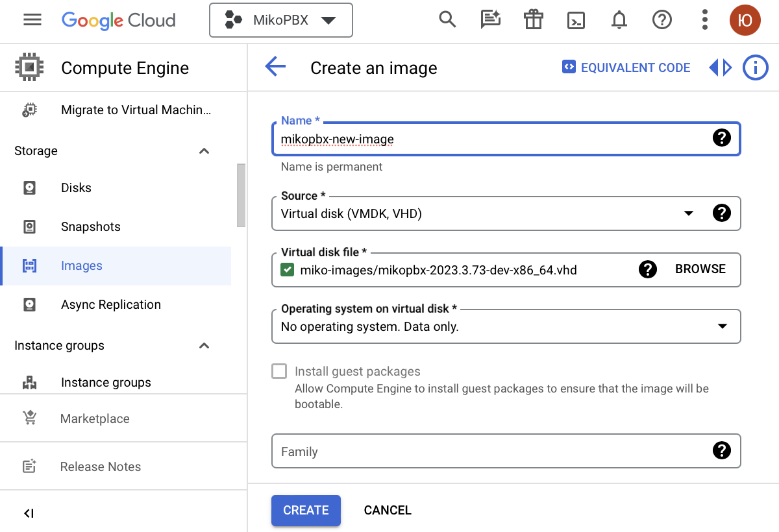The image size is (779, 532).
Task: Select Snapshots in the sidebar
Action: pyautogui.click(x=91, y=227)
